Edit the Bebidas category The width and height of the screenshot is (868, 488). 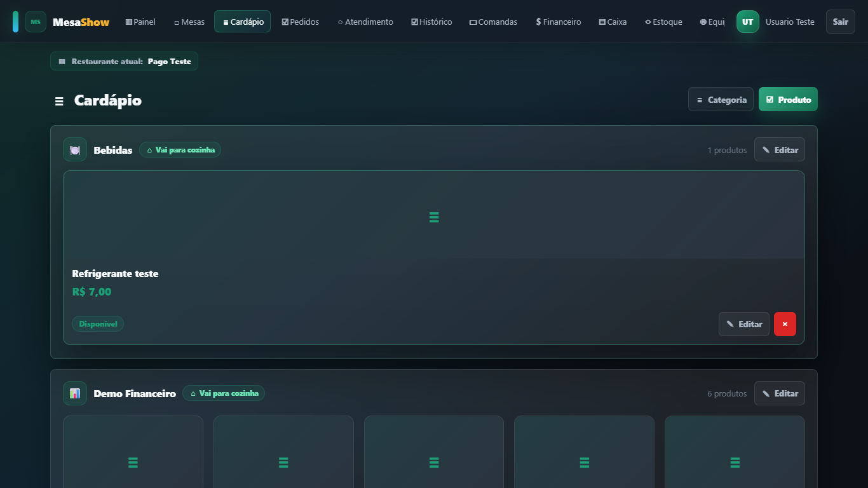pyautogui.click(x=780, y=150)
